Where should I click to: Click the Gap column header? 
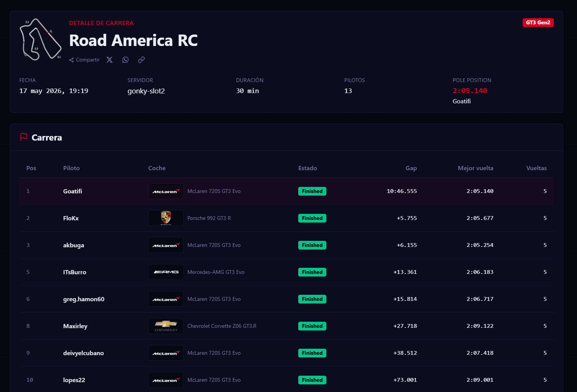tap(411, 168)
